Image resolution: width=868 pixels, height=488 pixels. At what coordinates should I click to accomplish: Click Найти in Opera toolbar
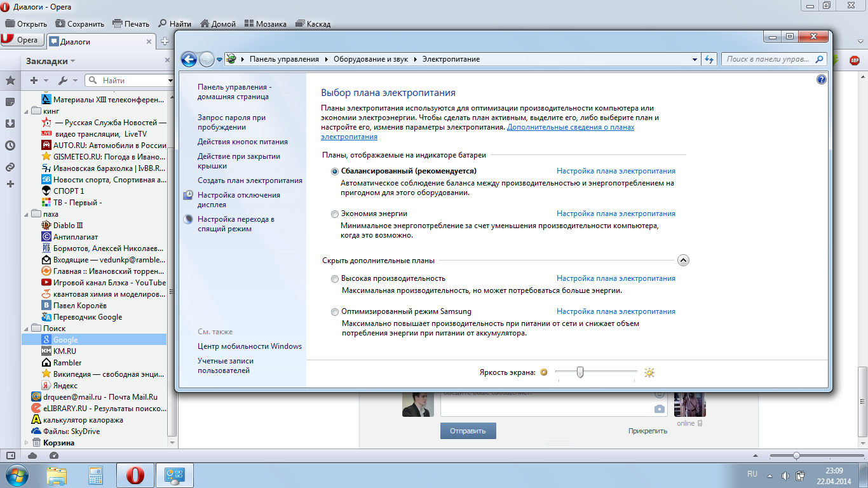(x=175, y=24)
